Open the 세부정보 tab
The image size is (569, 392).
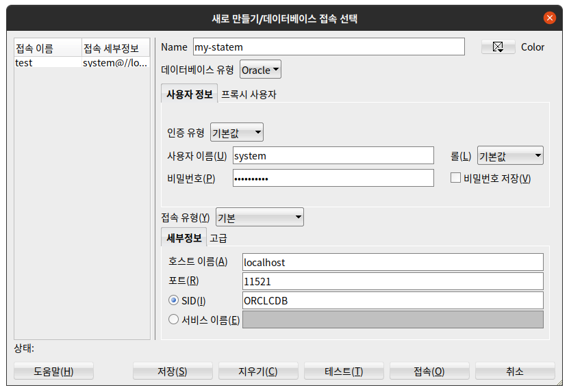pyautogui.click(x=184, y=238)
